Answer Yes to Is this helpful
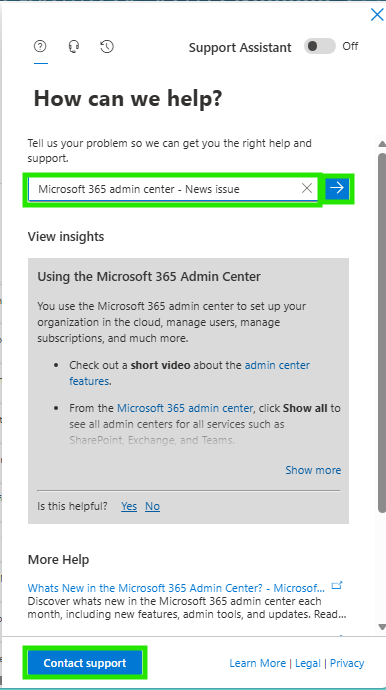Viewport: 386px width, 690px height. pyautogui.click(x=129, y=506)
